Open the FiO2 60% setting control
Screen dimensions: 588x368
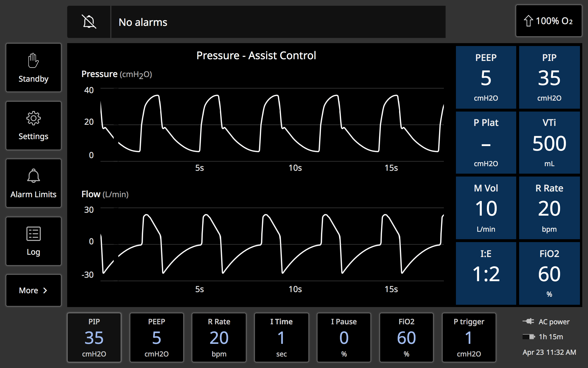pos(406,337)
